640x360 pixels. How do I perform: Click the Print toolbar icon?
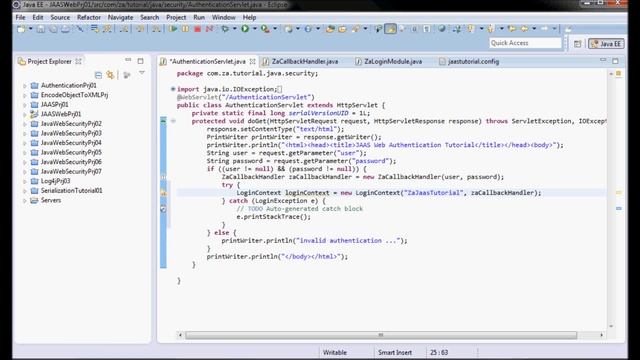(65, 29)
